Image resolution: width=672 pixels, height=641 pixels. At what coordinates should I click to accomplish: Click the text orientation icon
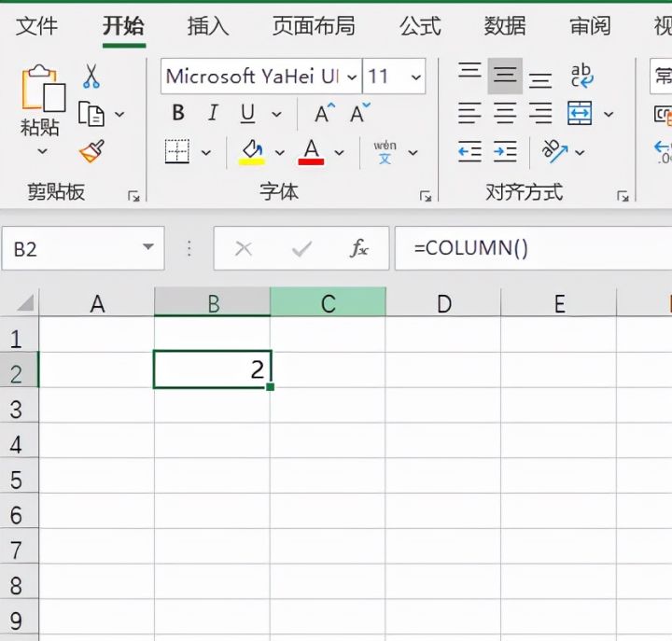pos(554,152)
